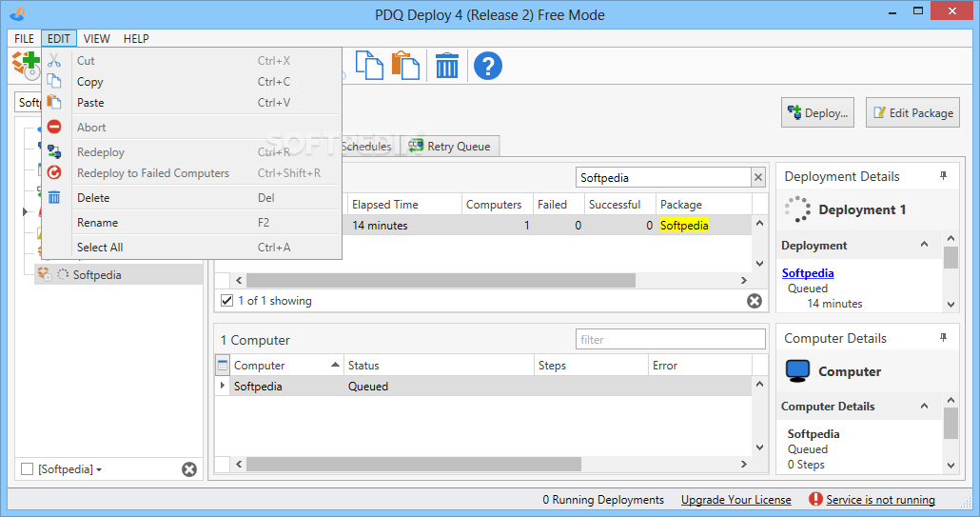Open Help via blue question mark icon
The height and width of the screenshot is (517, 980).
[x=487, y=65]
